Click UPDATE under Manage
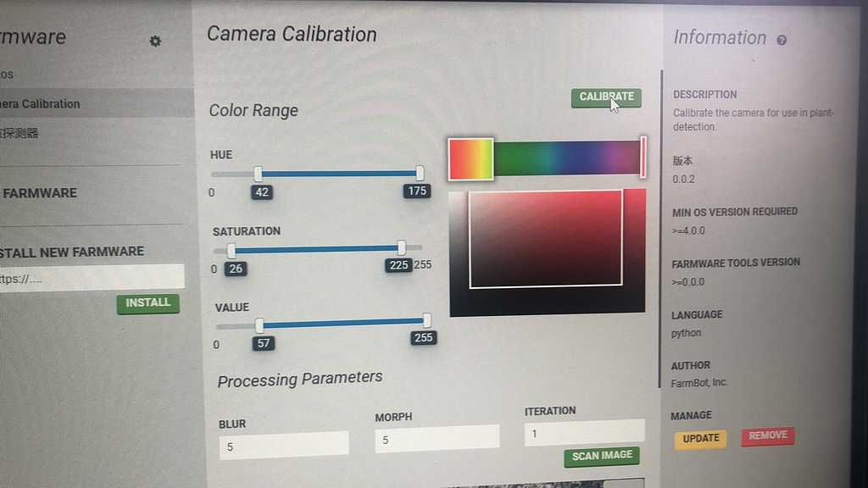The height and width of the screenshot is (488, 868). click(x=700, y=438)
